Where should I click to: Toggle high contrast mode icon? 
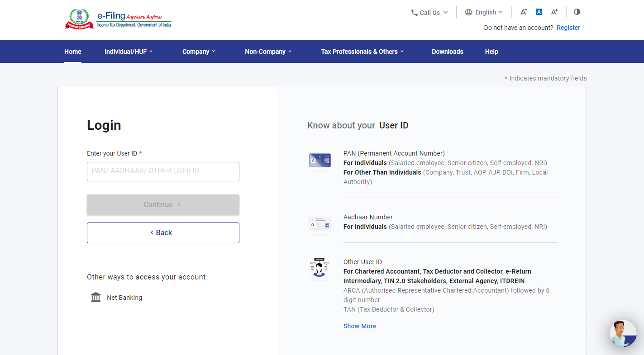[577, 12]
